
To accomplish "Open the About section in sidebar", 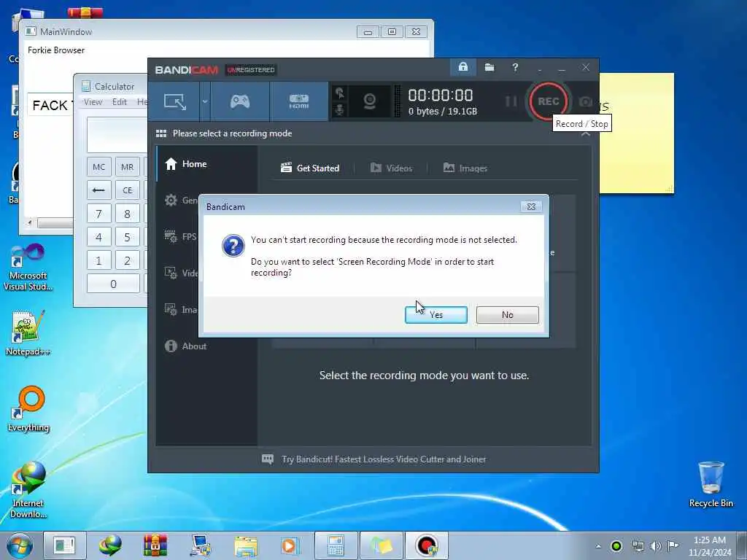I will (206, 346).
